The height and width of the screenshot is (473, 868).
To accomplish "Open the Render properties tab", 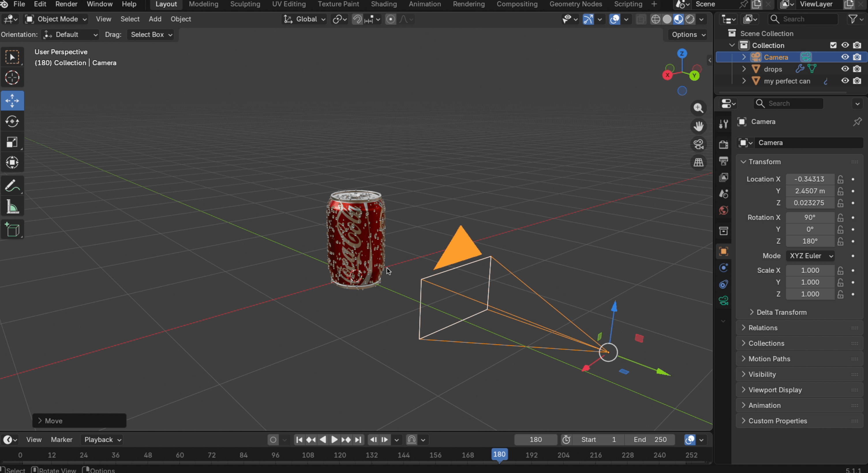I will coord(723,144).
